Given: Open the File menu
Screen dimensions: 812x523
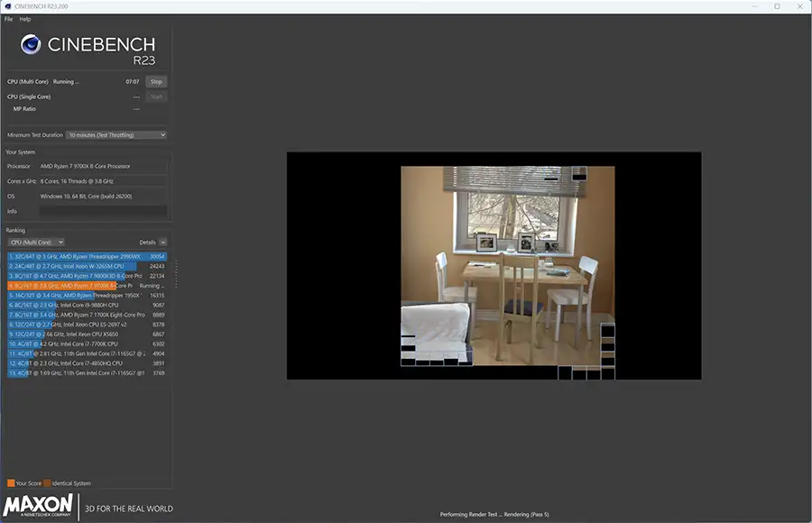Looking at the screenshot, I should point(9,19).
